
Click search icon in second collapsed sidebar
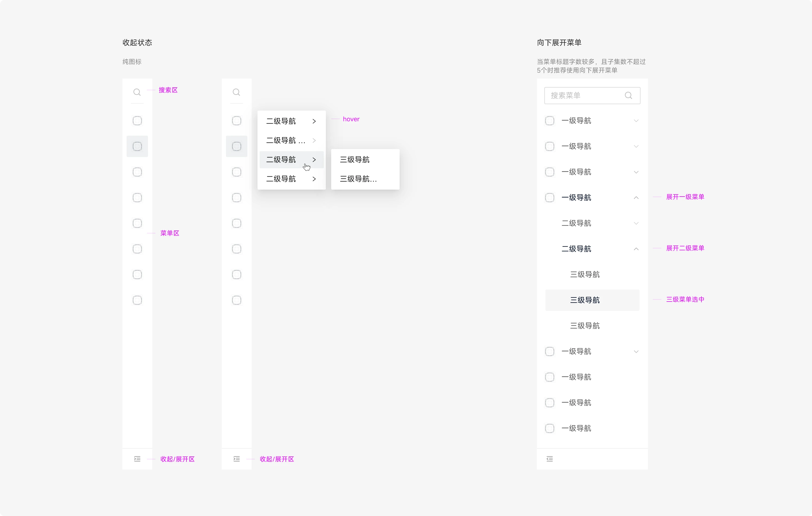[x=236, y=92]
